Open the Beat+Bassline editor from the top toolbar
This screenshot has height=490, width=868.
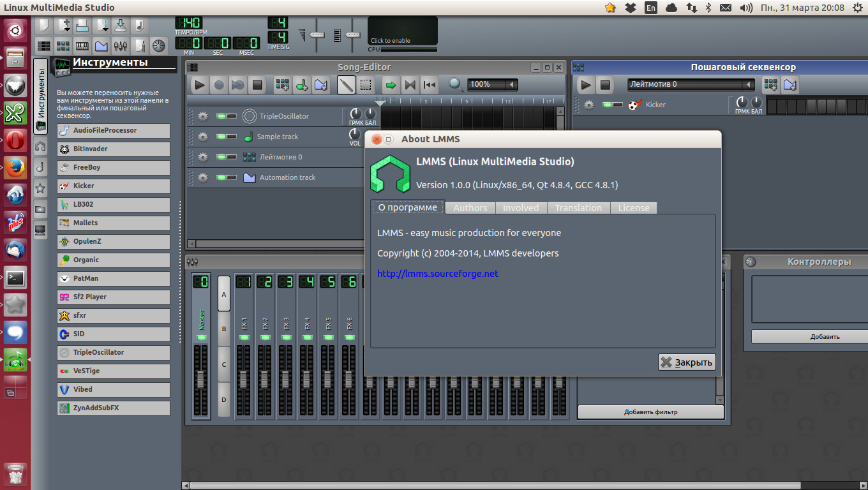(63, 46)
